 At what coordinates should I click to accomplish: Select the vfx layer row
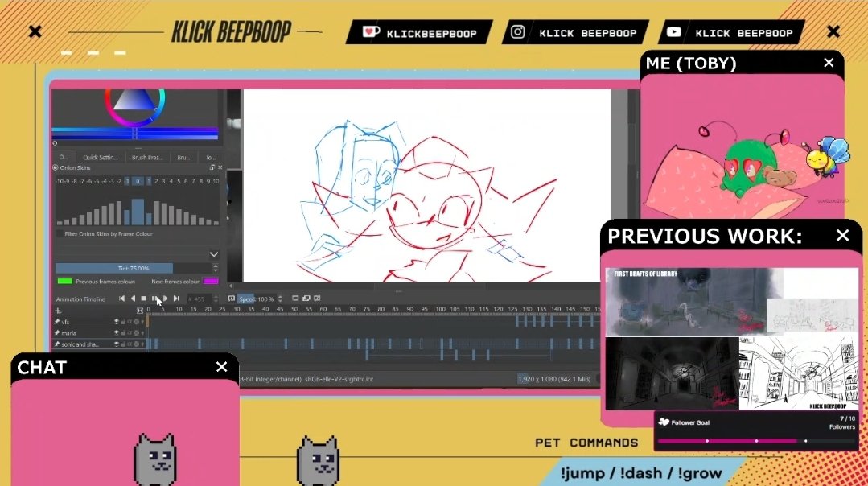pyautogui.click(x=100, y=322)
